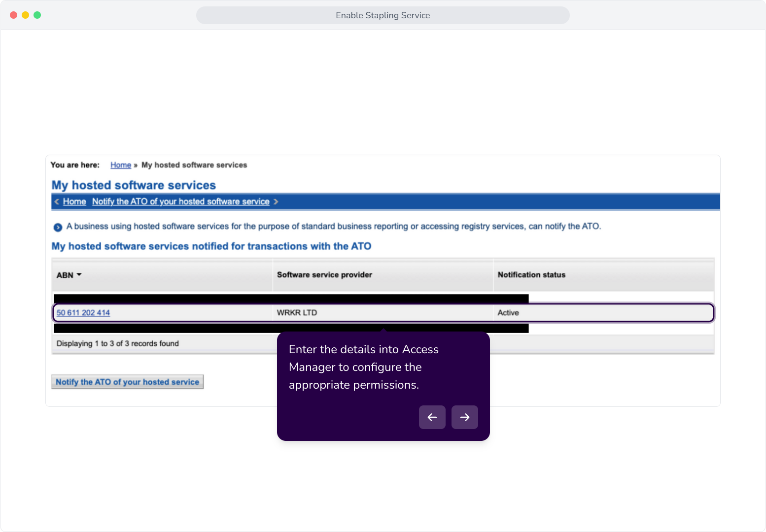This screenshot has height=532, width=766.
Task: Click the blue info bullet icon
Action: pyautogui.click(x=58, y=227)
